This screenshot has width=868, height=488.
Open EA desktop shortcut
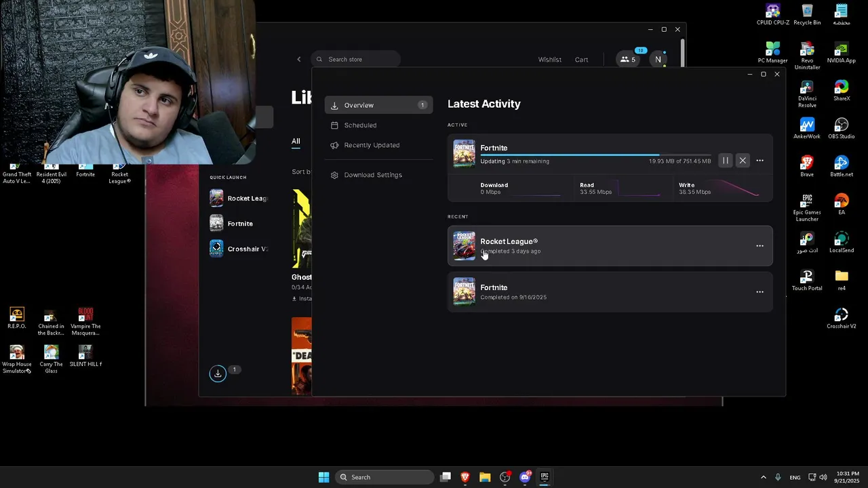pos(842,204)
